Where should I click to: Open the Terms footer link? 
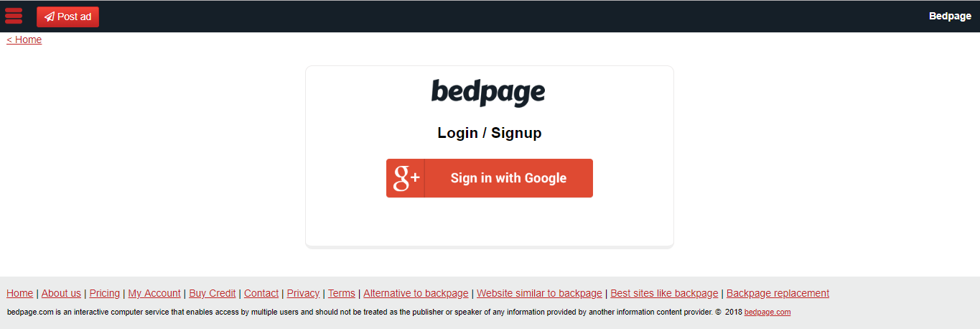(342, 293)
